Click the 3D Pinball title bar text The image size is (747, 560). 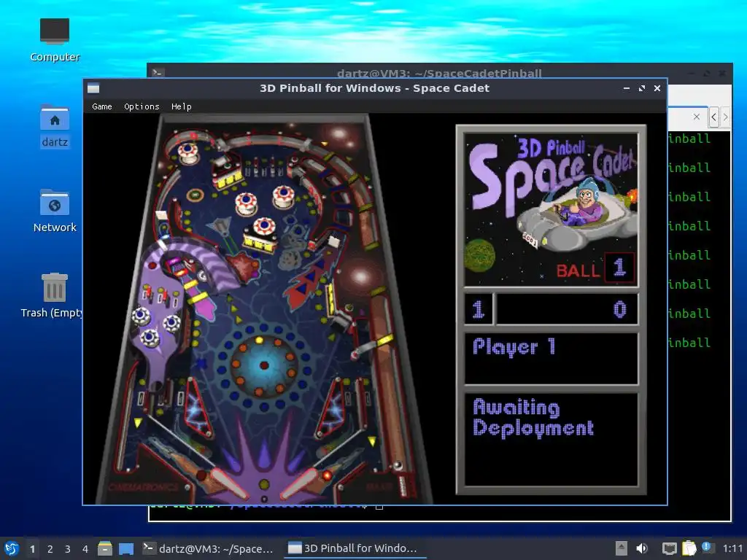[x=374, y=88]
